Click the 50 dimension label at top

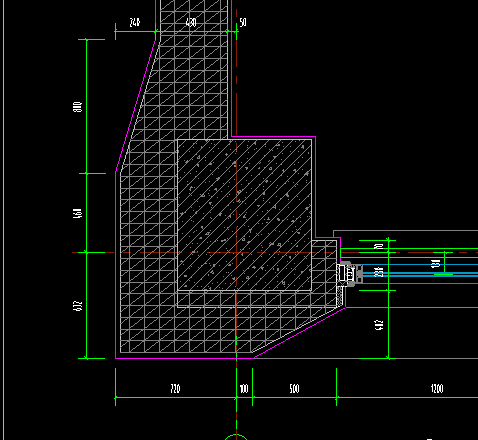coord(243,22)
